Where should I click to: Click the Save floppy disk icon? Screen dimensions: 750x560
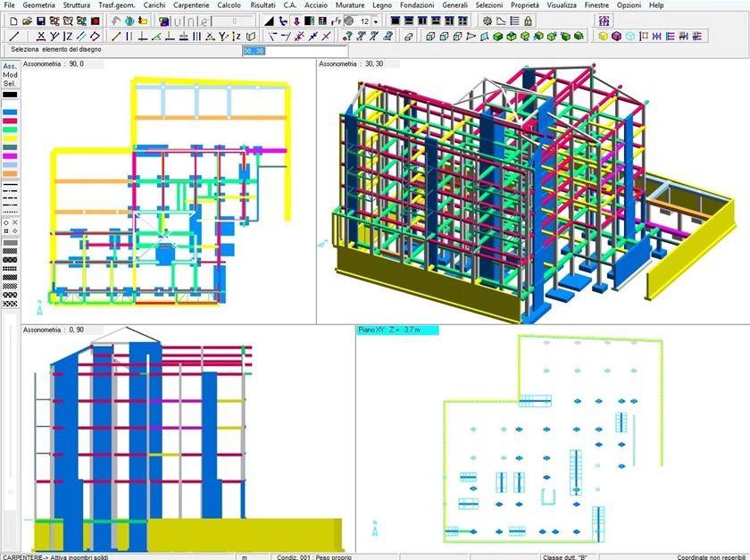[x=39, y=21]
